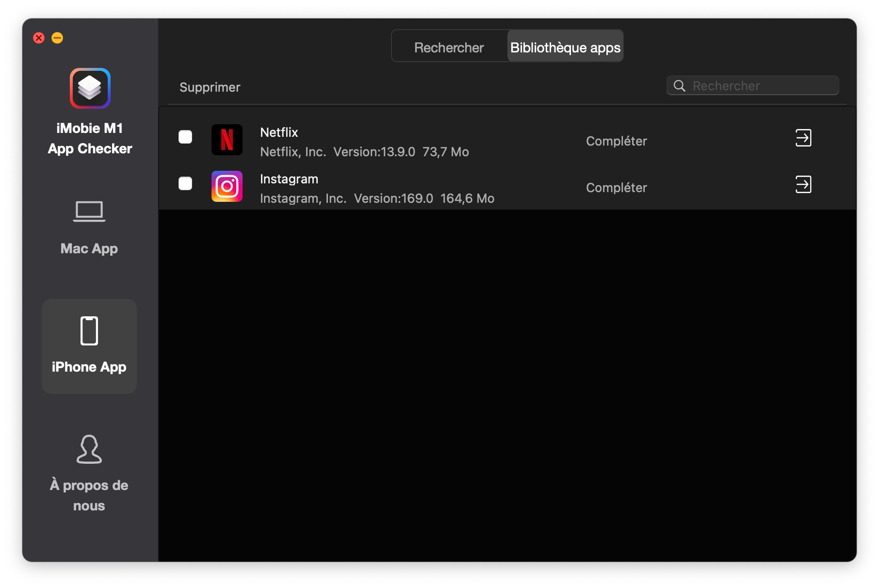Select the Netflix row checkbox again to deselect
Viewport: 879px width, 588px height.
point(185,138)
